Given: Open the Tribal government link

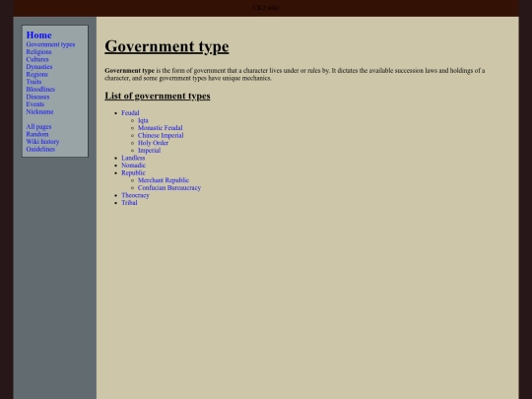Looking at the screenshot, I should [129, 203].
